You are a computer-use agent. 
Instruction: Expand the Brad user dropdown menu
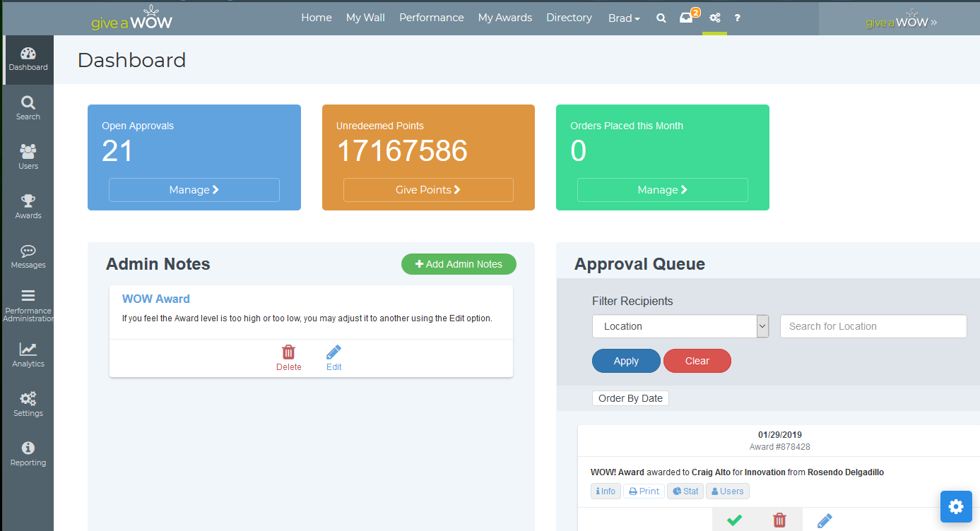[624, 18]
